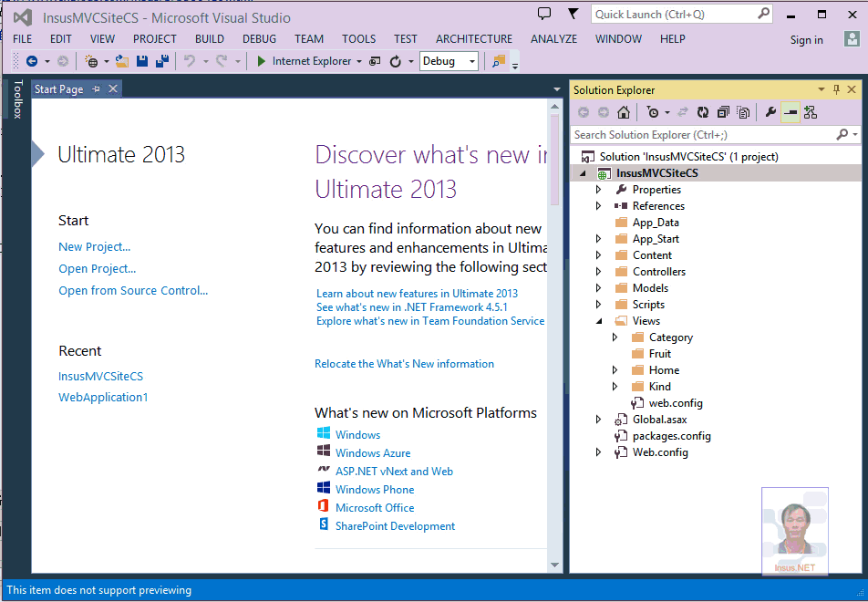Click the feedback speech bubble icon
868x602 pixels.
point(544,14)
